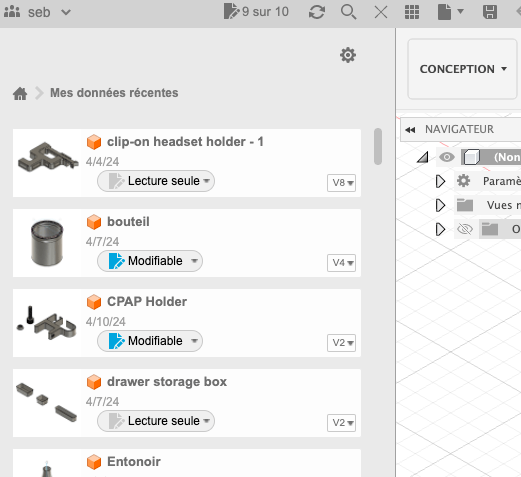Collapse the NAVIGATEUR panel arrows
This screenshot has width=521, height=477.
point(410,130)
